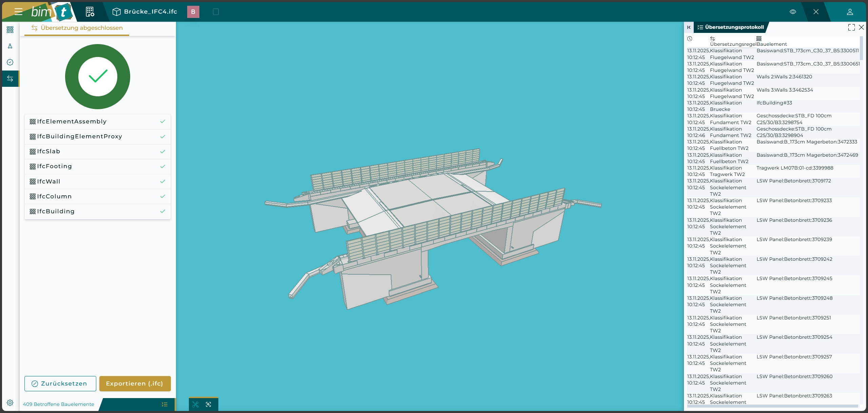Select the translation arrows sidebar icon
Viewport: 868px width, 413px height.
click(x=10, y=79)
